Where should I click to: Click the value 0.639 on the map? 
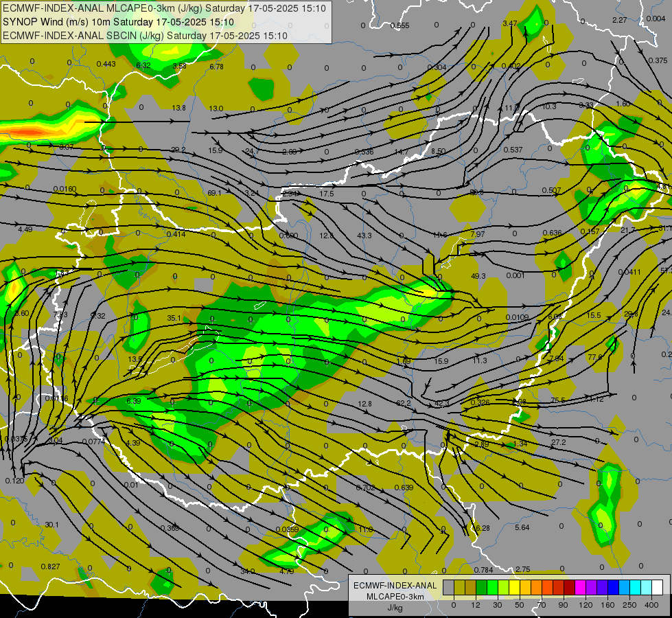[x=404, y=488]
